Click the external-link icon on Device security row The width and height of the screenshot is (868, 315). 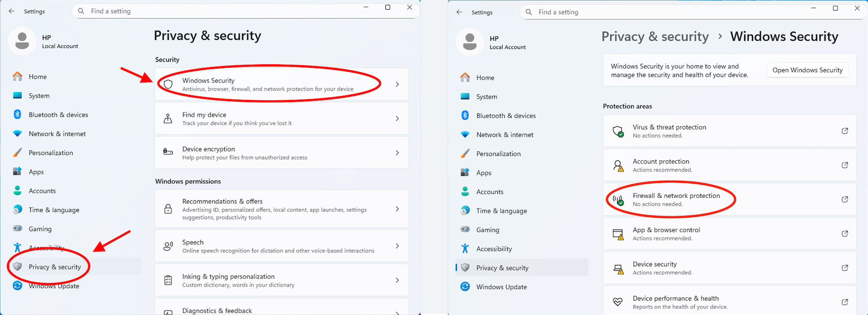coord(845,268)
